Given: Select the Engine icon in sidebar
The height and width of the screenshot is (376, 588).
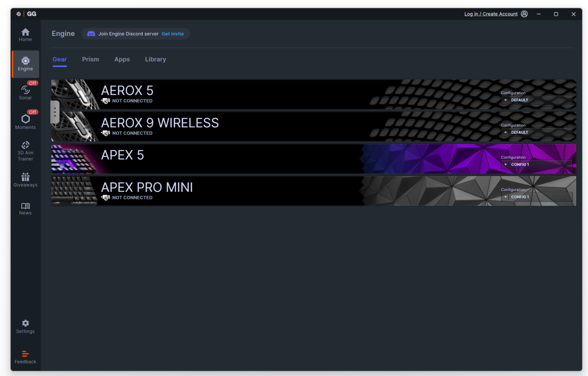Looking at the screenshot, I should [25, 64].
